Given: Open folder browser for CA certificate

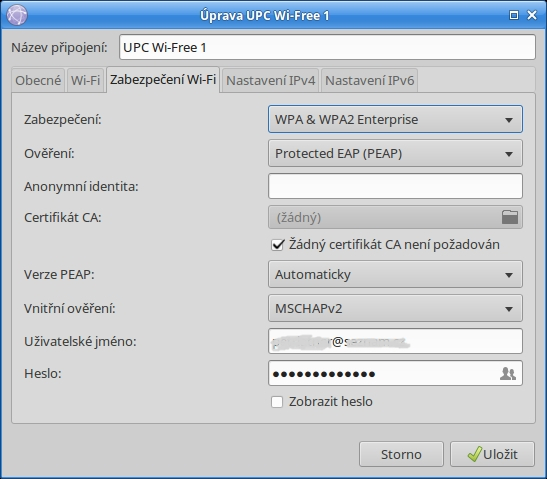Looking at the screenshot, I should click(x=510, y=217).
